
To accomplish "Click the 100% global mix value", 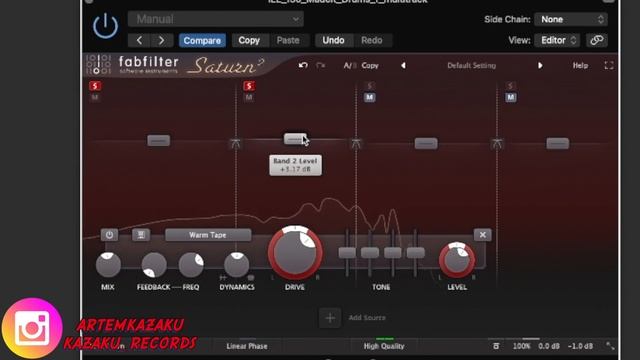I will tap(521, 346).
